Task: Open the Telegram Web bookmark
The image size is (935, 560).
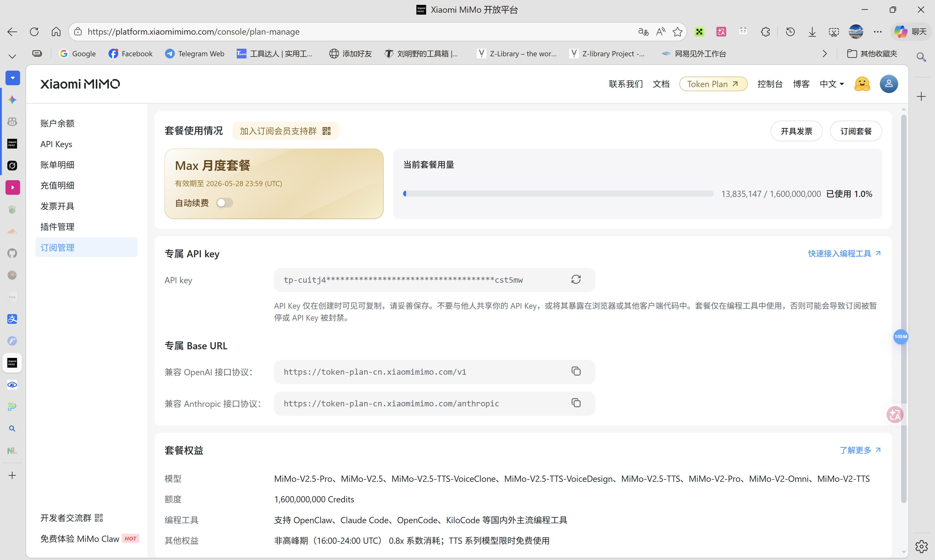Action: click(x=195, y=54)
